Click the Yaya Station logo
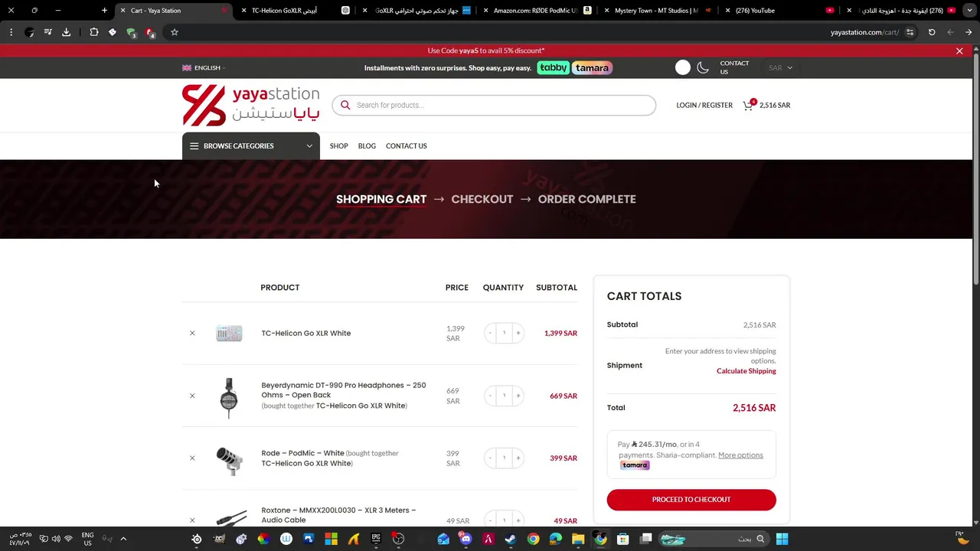This screenshot has width=980, height=551. 250,105
